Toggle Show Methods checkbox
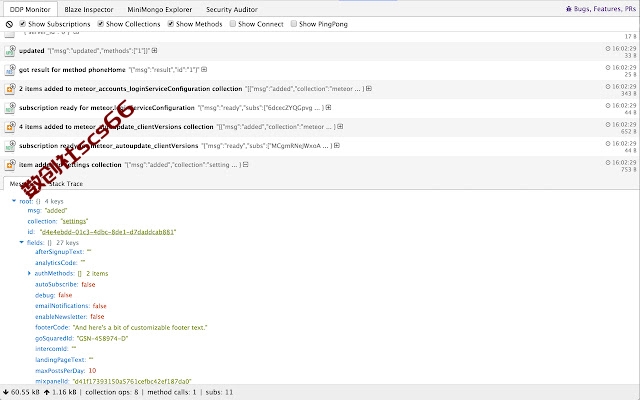Screen dimensions: 640x400 tap(171, 24)
